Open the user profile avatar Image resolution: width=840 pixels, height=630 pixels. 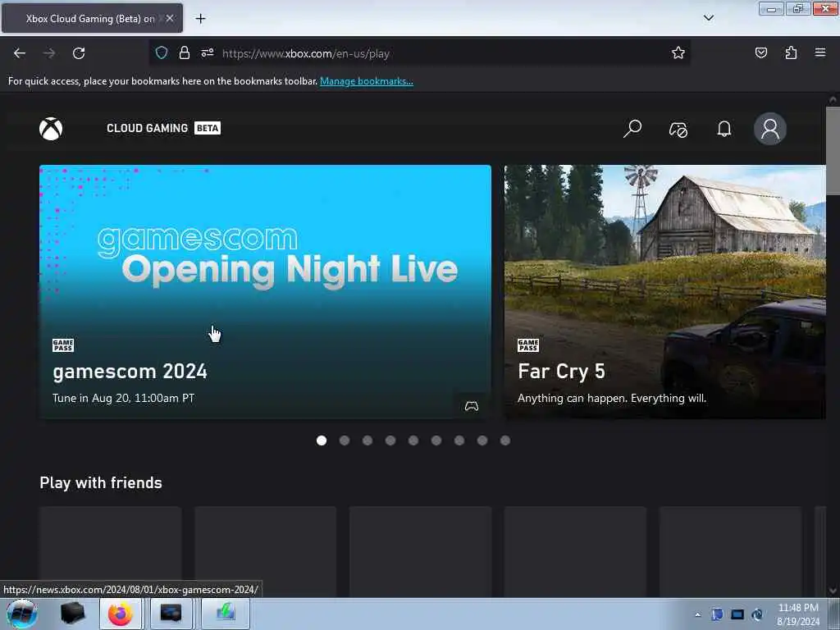(x=769, y=129)
